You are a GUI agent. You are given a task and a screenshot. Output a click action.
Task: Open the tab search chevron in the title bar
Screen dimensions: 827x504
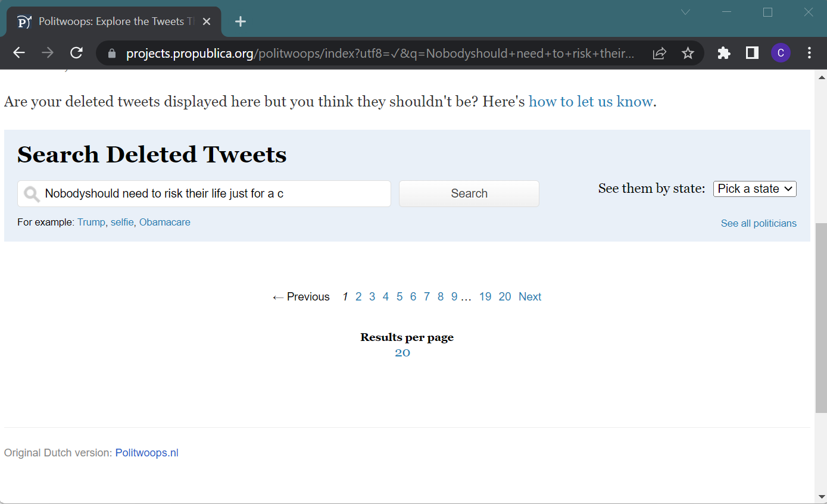(x=685, y=12)
